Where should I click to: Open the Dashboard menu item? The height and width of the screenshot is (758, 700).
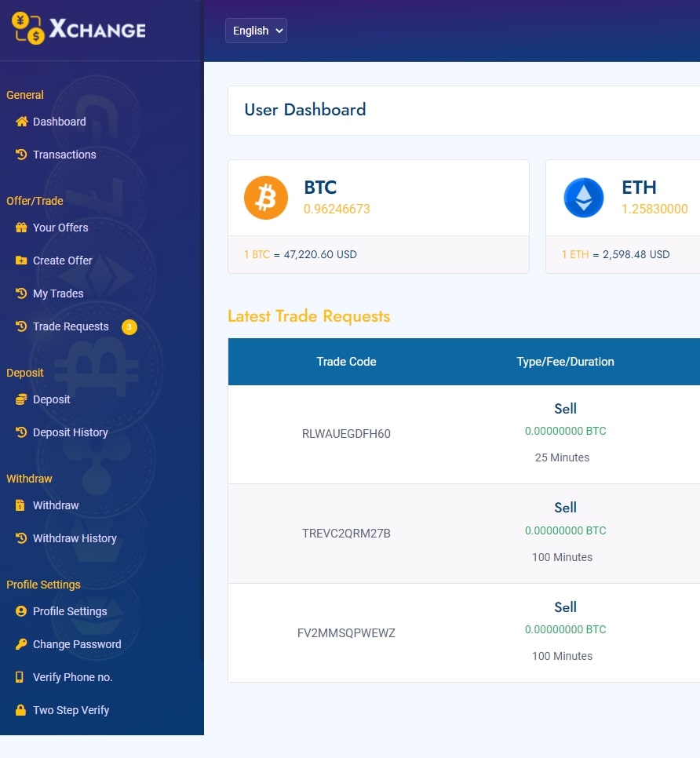point(60,122)
